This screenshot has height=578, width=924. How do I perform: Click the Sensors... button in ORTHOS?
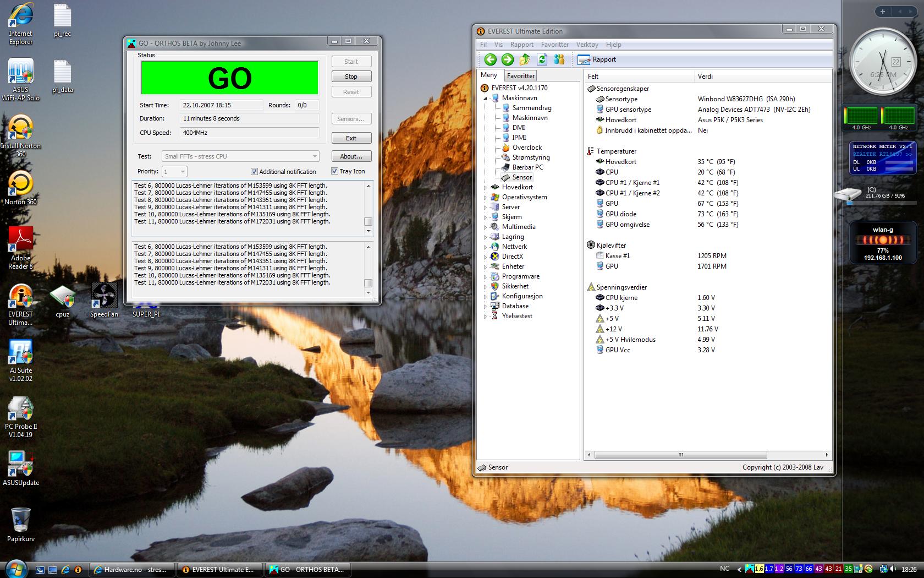(351, 119)
